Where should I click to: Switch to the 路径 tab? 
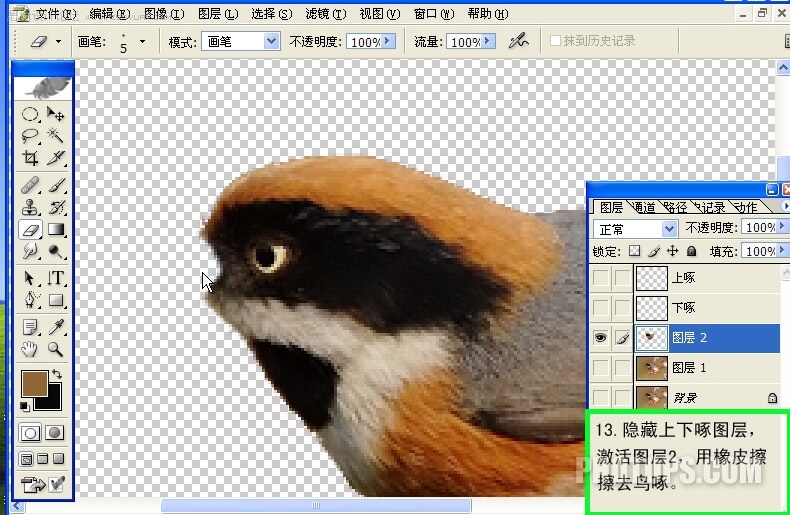676,207
